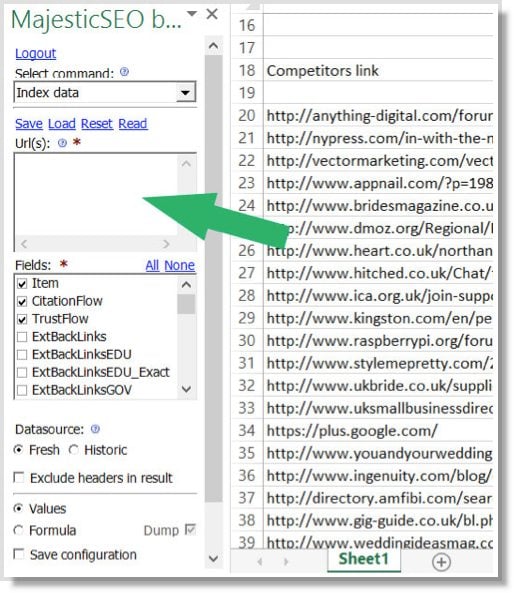Select cell with gig-guide.co.uk URL
The width and height of the screenshot is (514, 593).
[x=378, y=521]
